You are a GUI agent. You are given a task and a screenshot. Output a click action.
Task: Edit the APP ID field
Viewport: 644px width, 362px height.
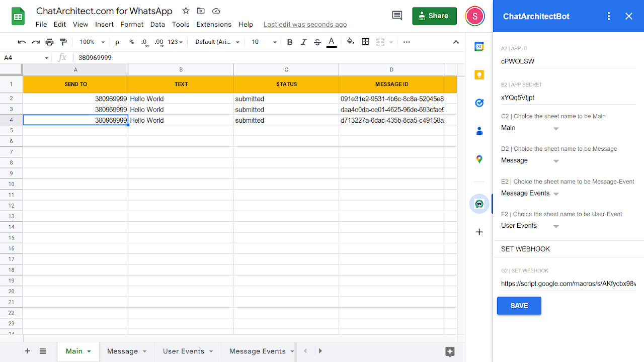point(569,61)
